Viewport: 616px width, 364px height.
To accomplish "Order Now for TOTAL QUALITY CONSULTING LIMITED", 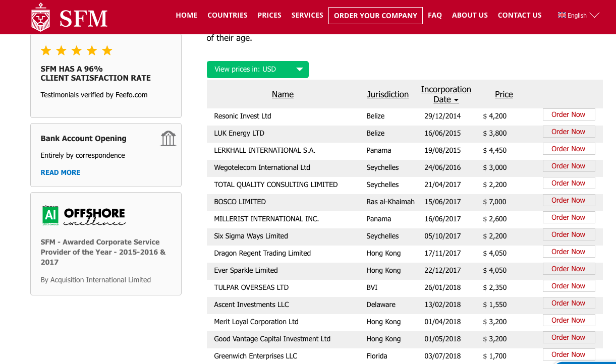I will point(569,183).
